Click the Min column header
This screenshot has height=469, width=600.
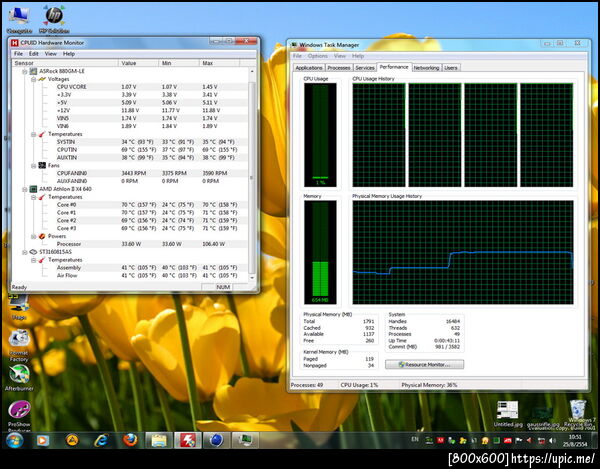(179, 63)
